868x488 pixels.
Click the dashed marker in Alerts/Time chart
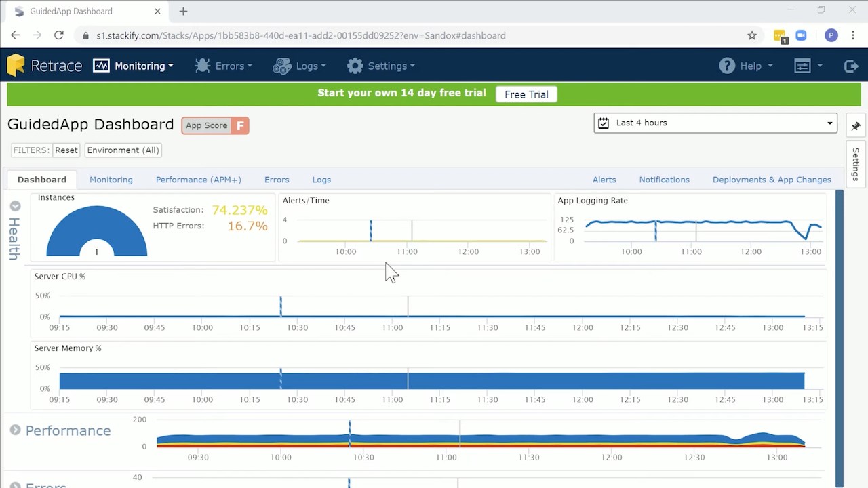[371, 230]
